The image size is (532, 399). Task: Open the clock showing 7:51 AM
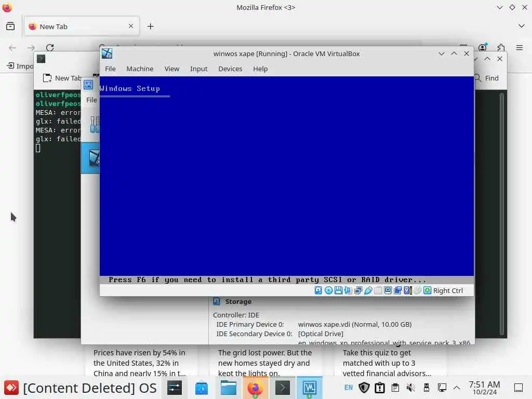tap(484, 388)
